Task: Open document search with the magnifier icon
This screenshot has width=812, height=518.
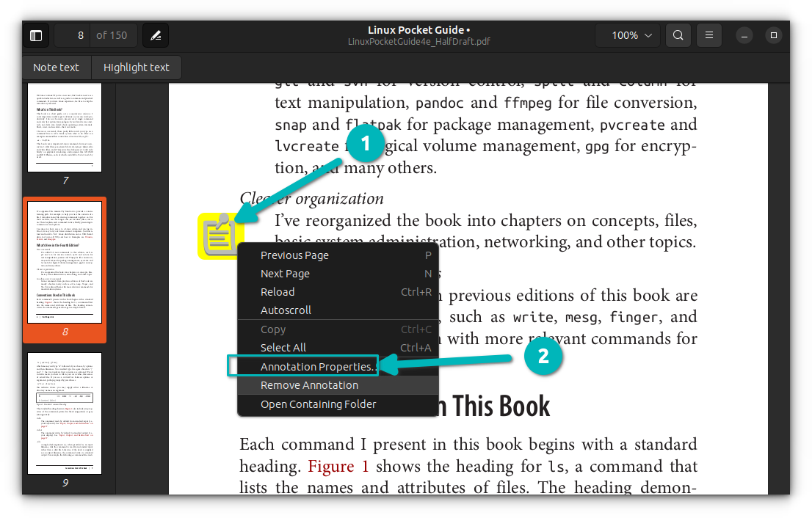Action: click(677, 34)
